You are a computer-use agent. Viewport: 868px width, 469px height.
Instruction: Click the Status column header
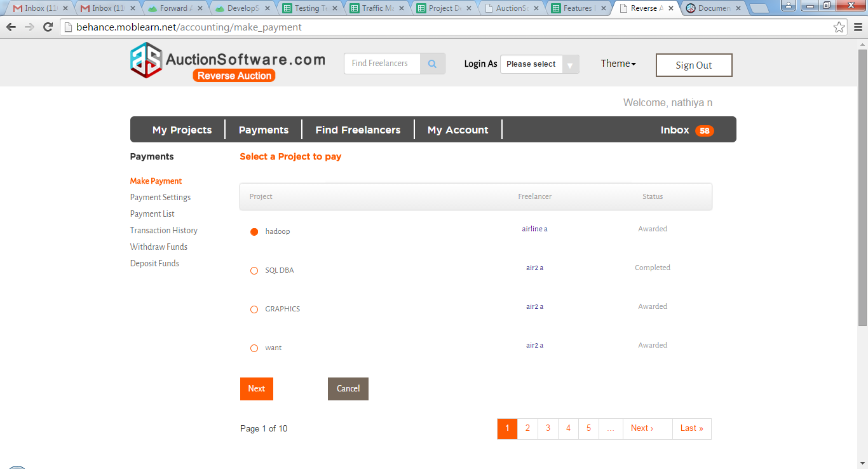(653, 196)
